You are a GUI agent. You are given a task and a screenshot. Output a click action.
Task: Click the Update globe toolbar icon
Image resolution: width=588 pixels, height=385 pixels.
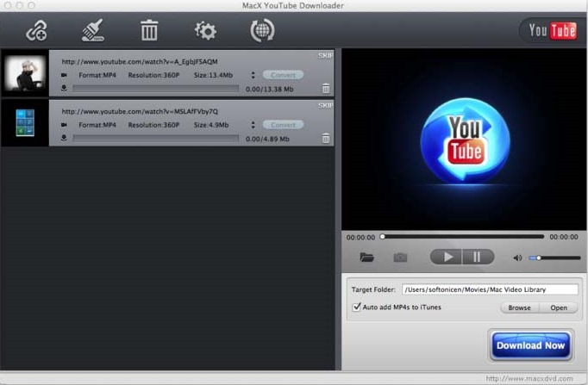point(262,30)
